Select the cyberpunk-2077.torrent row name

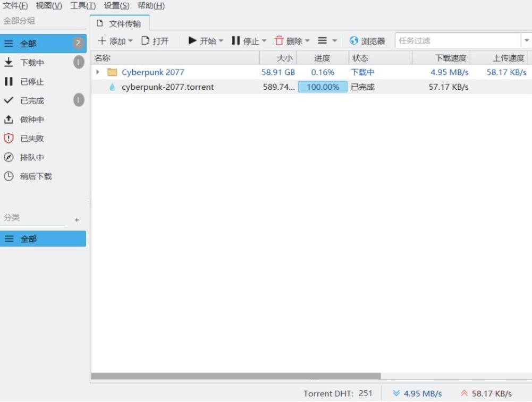pyautogui.click(x=167, y=87)
